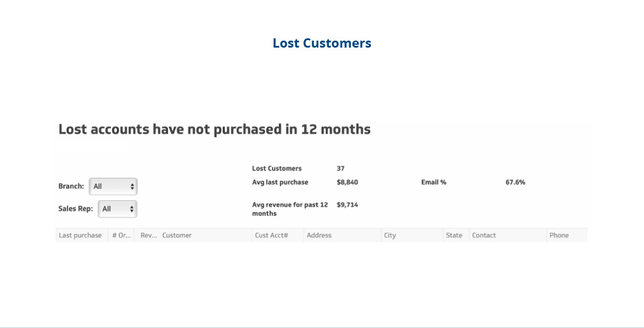Sort by Last purchase column
This screenshot has width=644, height=328.
80,235
